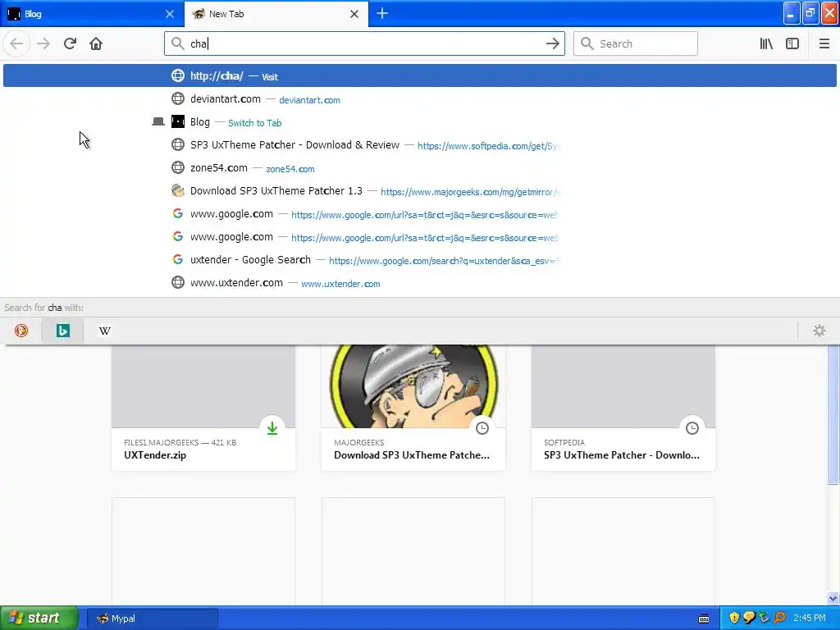840x630 pixels.
Task: Choose the deviantart.com suggestion
Action: pyautogui.click(x=420, y=99)
